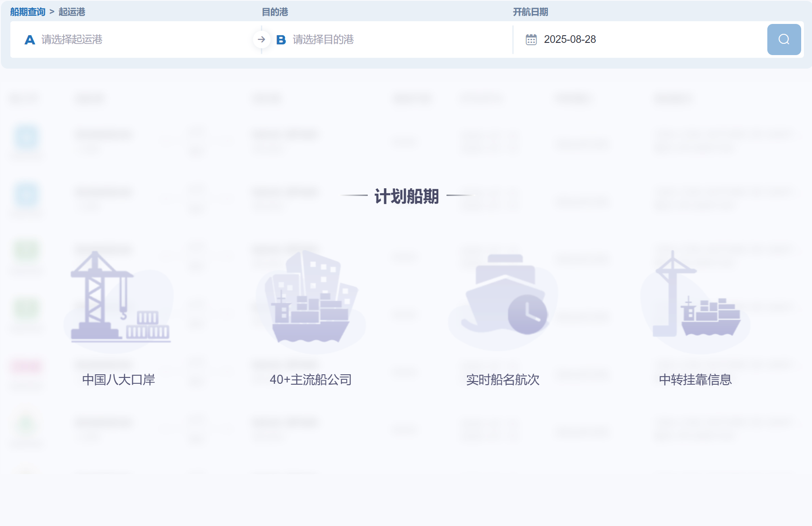Click the 船期查询 breadcrumb link
The height and width of the screenshot is (526, 812).
click(x=27, y=12)
